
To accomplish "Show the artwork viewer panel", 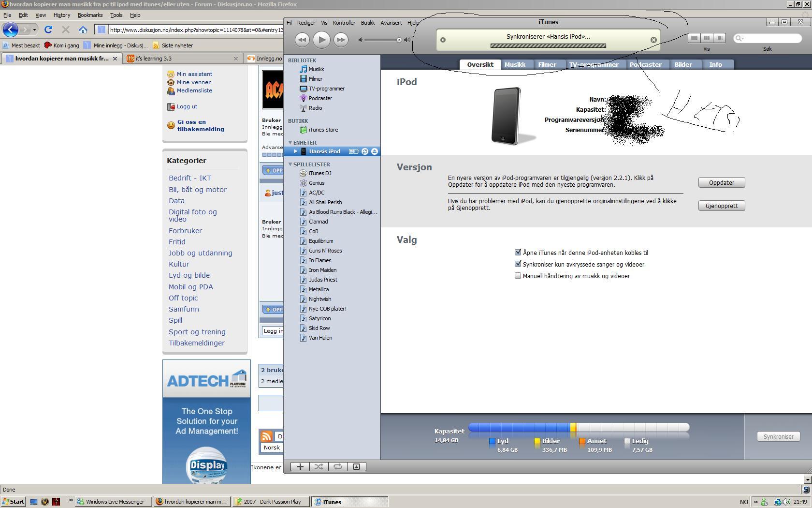I will click(x=356, y=466).
